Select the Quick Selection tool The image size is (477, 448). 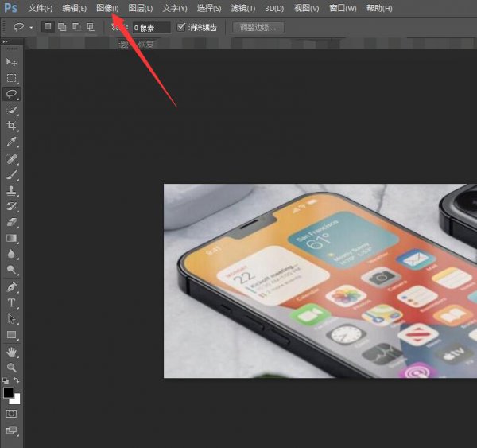click(x=11, y=110)
